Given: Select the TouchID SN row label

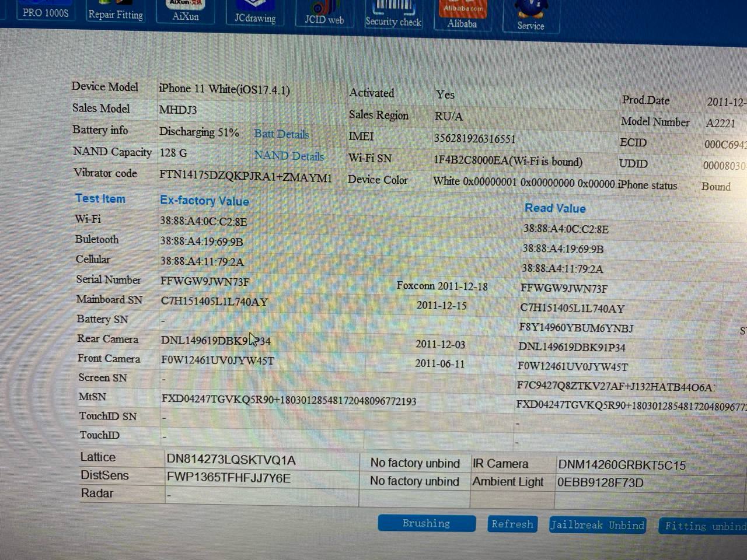Looking at the screenshot, I should point(108,416).
